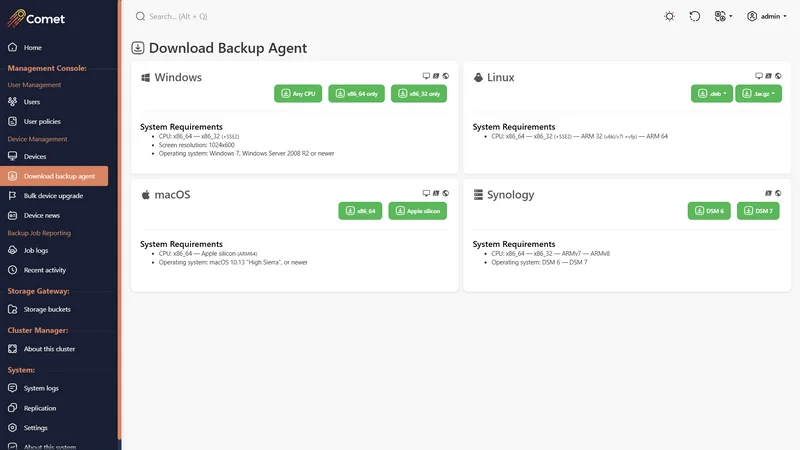800x450 pixels.
Task: Click the Storage buckets folder icon
Action: coord(13,309)
